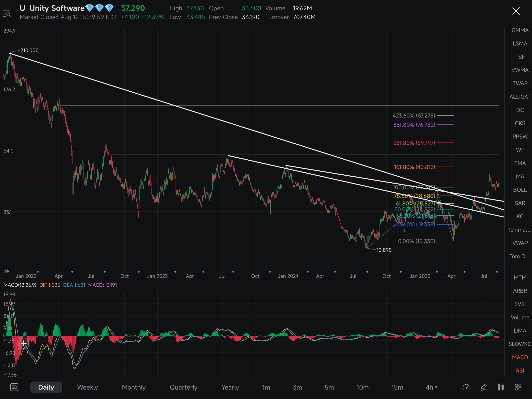Switch to the Weekly timeframe tab
Image resolution: width=532 pixels, height=399 pixels.
tap(87, 387)
